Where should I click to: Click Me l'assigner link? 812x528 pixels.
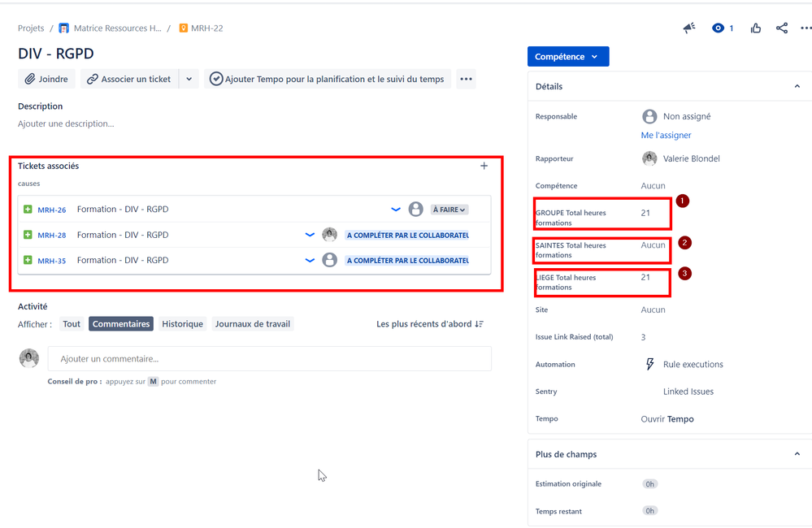pos(666,135)
